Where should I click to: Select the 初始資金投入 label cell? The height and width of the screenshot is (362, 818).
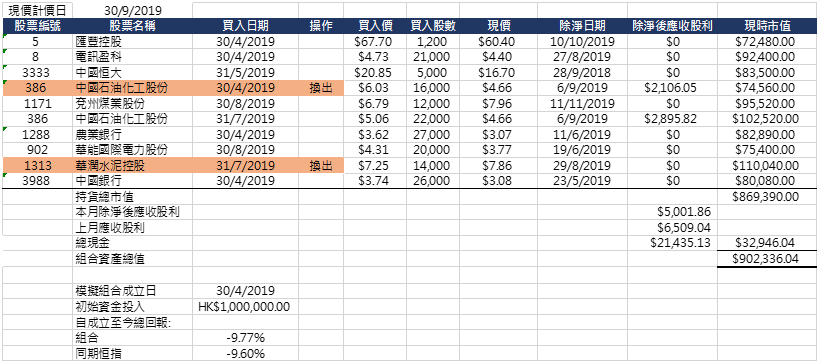(x=133, y=306)
